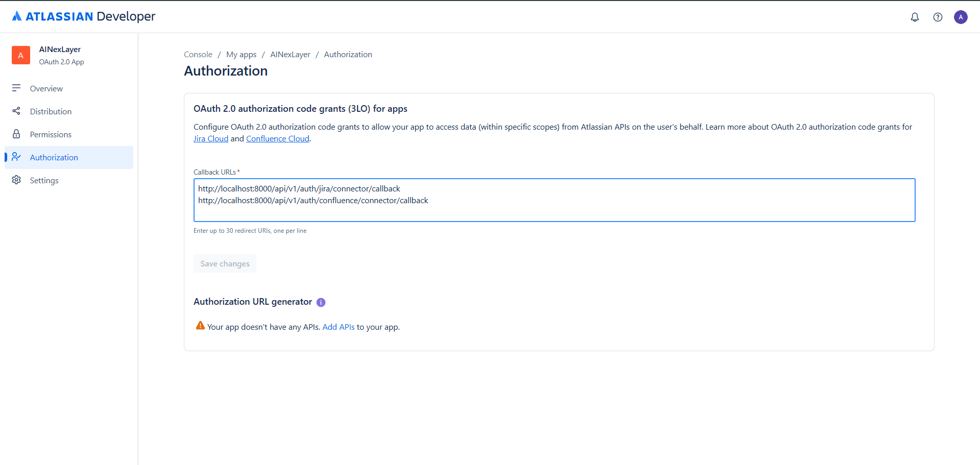The image size is (980, 465).
Task: Open the help question mark icon
Action: pos(937,16)
